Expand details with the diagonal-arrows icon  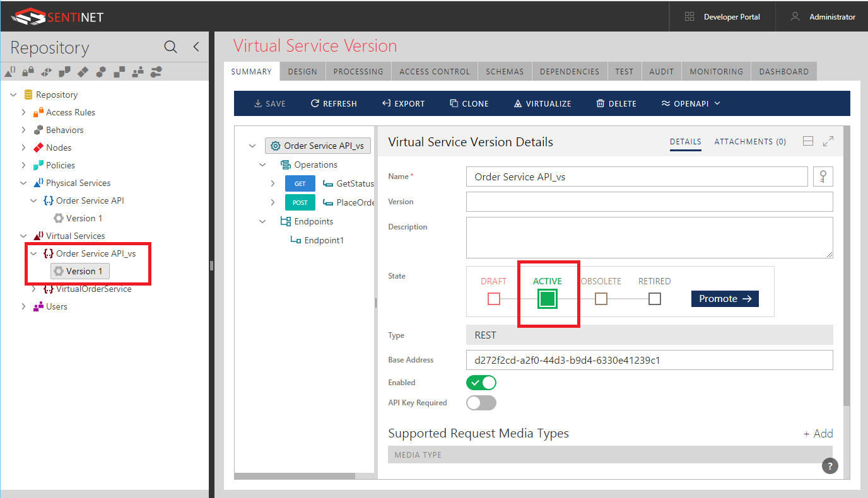coord(827,141)
